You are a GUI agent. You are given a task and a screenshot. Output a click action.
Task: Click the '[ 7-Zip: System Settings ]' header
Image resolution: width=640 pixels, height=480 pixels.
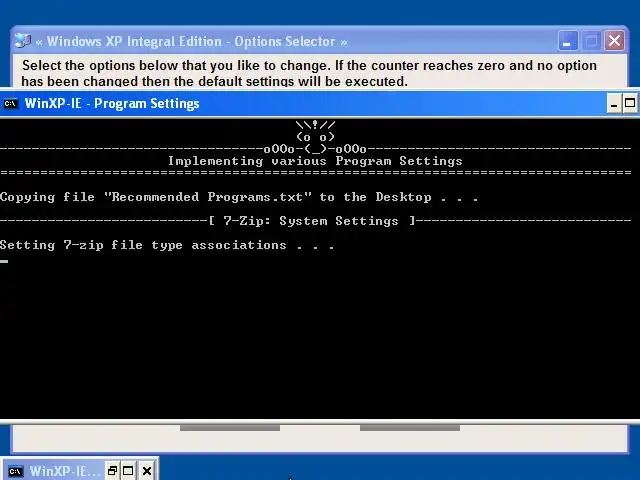click(x=312, y=221)
